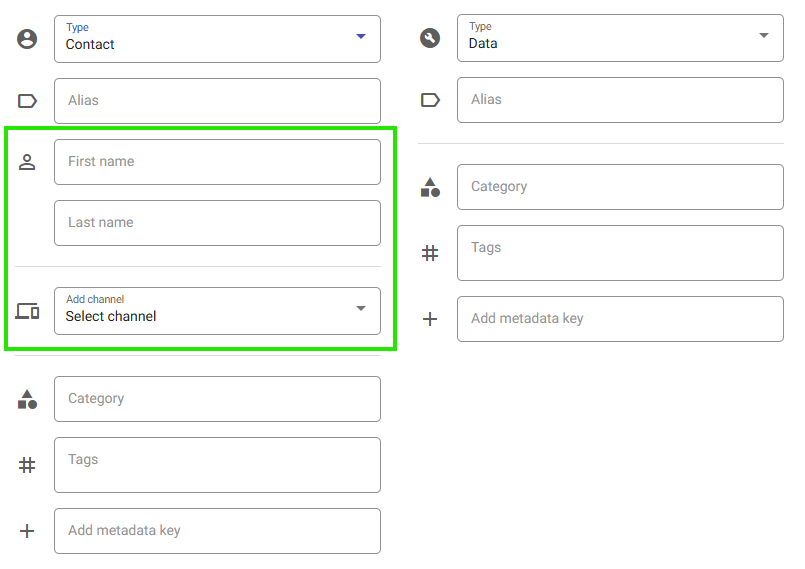Screen dimensions: 805x569
Task: Expand the Add channel Select channel dropdown
Action: [x=217, y=311]
